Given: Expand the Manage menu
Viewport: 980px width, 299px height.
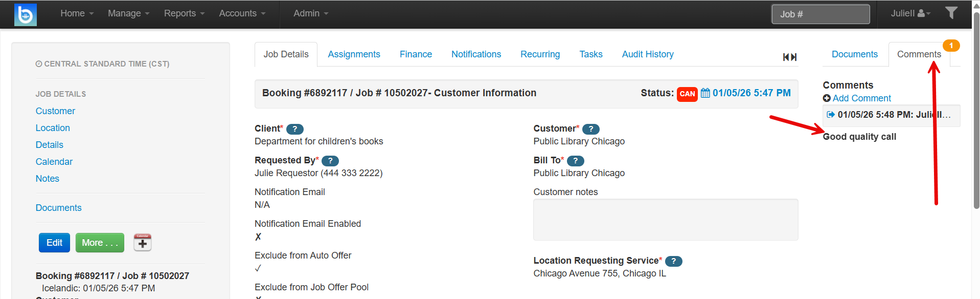Looking at the screenshot, I should coord(129,13).
